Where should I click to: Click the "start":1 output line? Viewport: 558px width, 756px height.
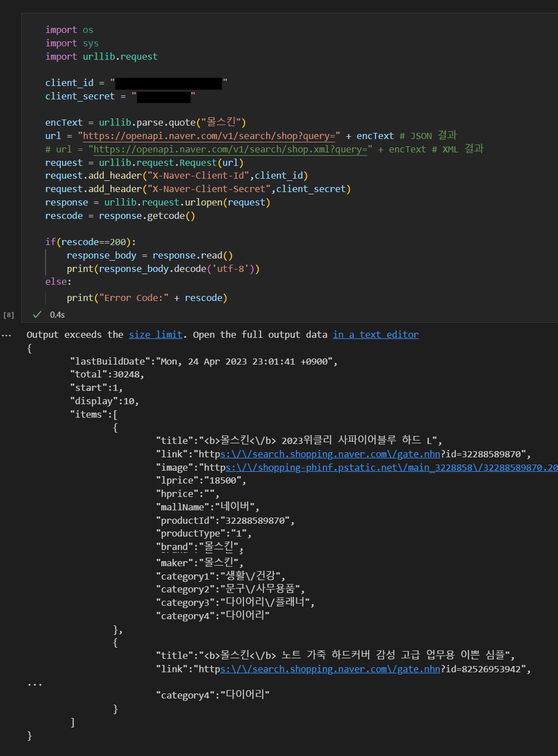[x=96, y=387]
